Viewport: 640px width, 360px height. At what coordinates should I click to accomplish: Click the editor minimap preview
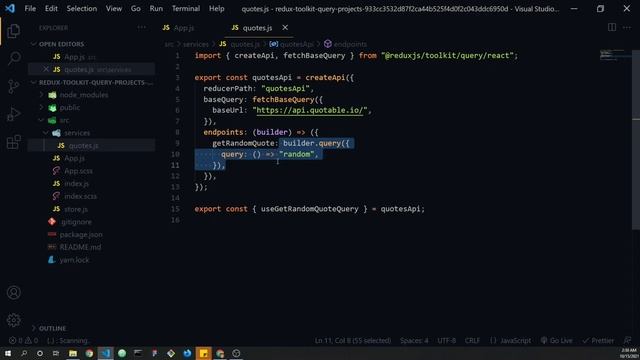coord(615,55)
